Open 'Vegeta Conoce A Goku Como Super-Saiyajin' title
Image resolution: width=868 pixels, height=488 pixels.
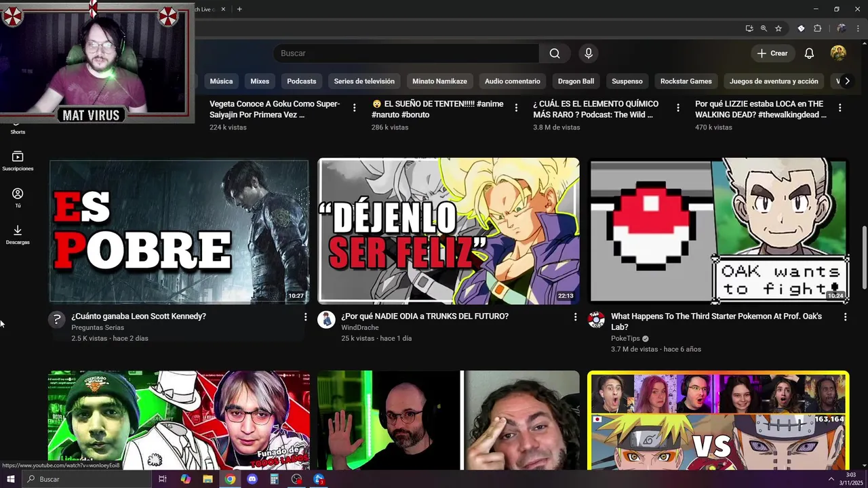pyautogui.click(x=275, y=109)
